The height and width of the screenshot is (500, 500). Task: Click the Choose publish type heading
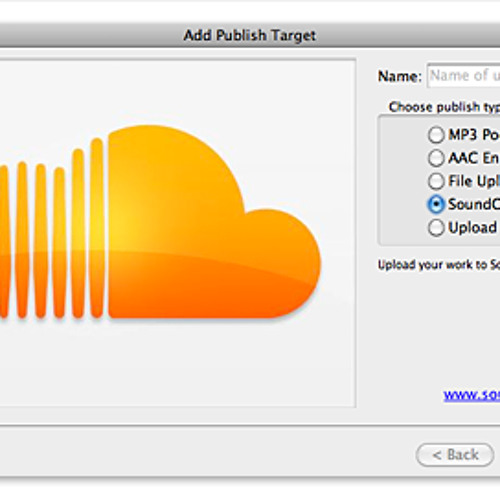[x=444, y=107]
